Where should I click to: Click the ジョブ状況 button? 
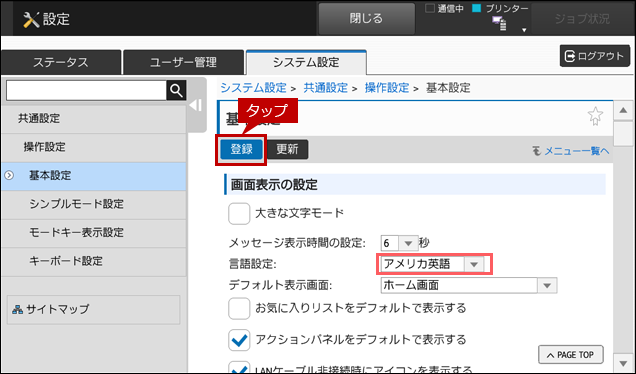pos(582,19)
